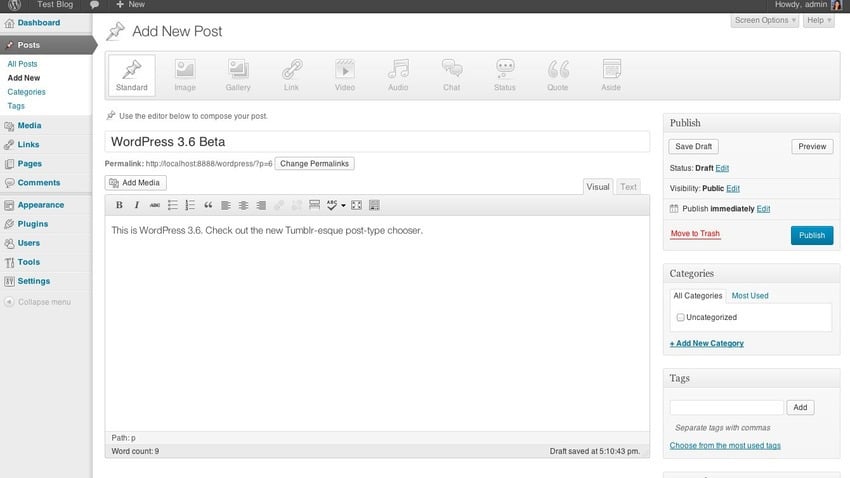Select the Link post format
Image resolution: width=850 pixels, height=478 pixels.
click(x=292, y=75)
